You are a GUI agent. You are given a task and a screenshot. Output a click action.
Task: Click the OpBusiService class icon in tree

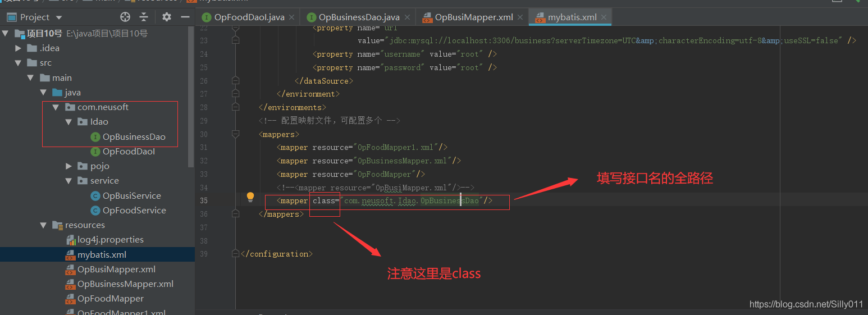[95, 195]
